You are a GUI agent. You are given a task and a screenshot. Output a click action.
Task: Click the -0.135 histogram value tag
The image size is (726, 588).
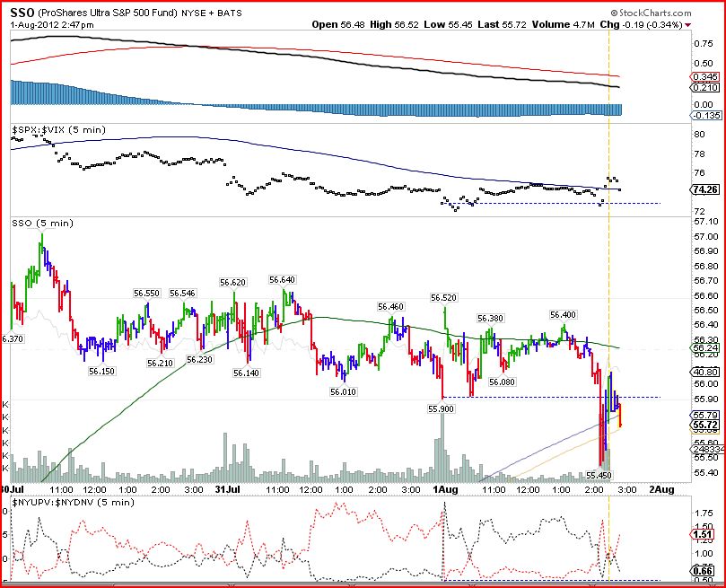point(705,115)
